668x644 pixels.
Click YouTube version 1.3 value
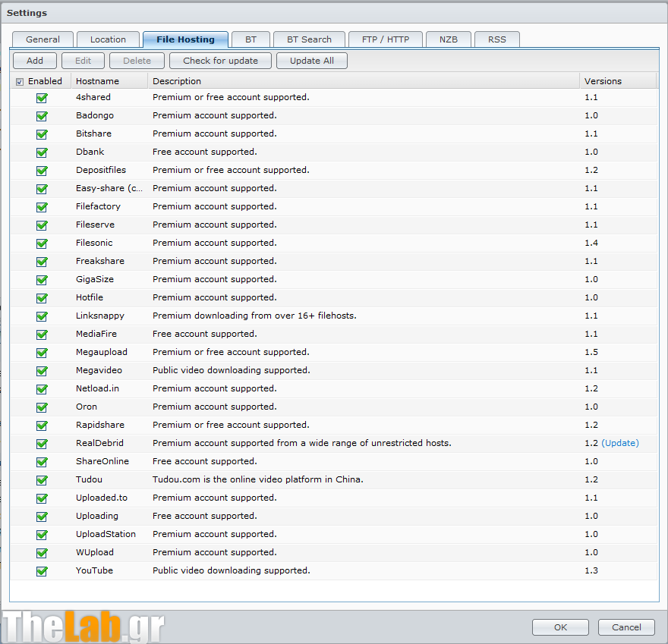click(x=591, y=570)
